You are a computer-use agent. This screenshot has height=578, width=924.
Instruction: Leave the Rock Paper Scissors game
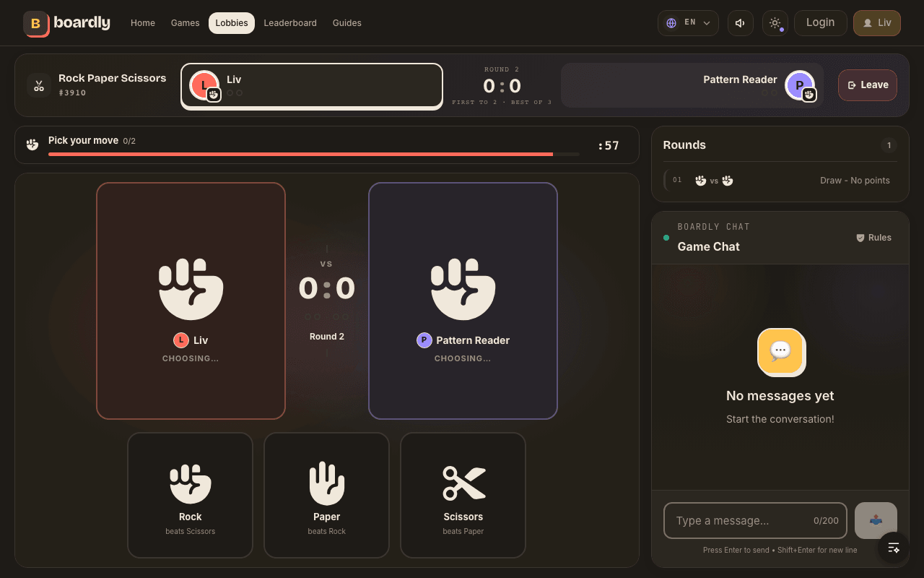(868, 85)
